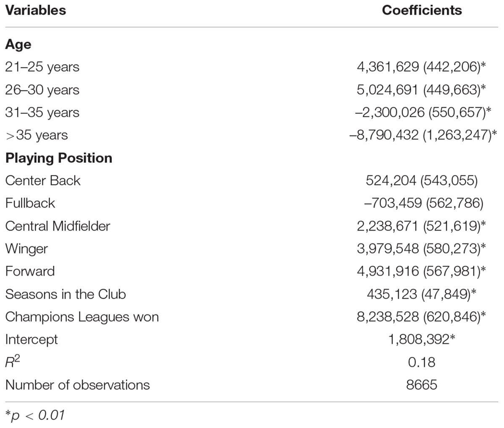Click the Seasons in the Club label
The height and width of the screenshot is (428, 504).
point(66,294)
